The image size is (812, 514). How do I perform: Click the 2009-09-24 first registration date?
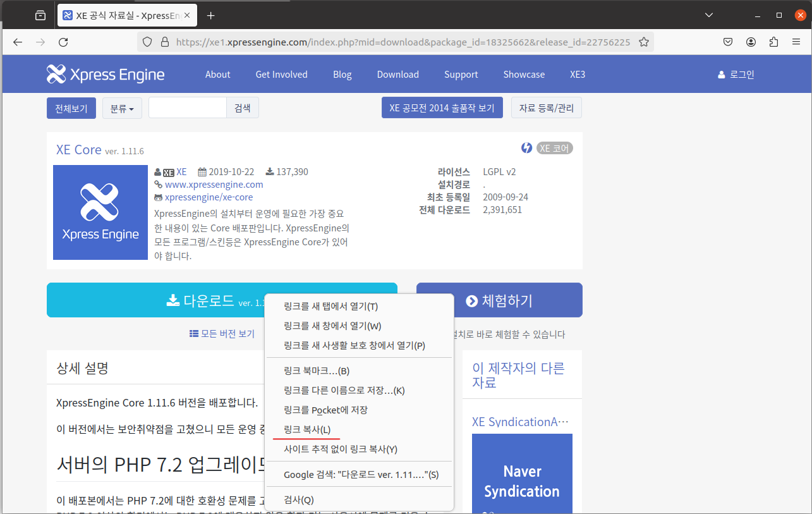click(x=506, y=197)
